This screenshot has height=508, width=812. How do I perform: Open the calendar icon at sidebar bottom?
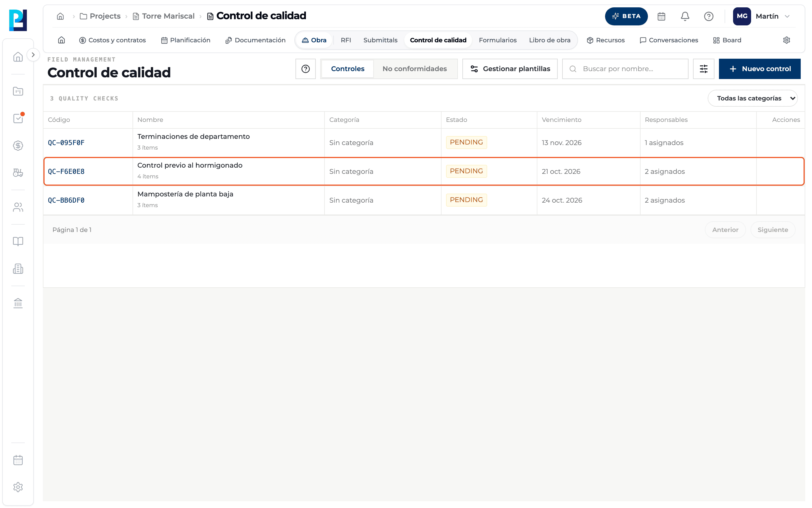[18, 460]
